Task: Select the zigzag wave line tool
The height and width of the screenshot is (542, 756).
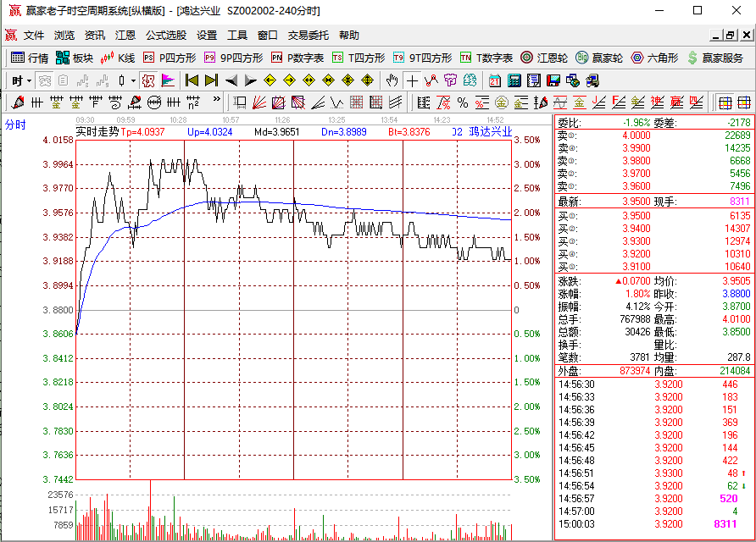Action: tap(337, 102)
